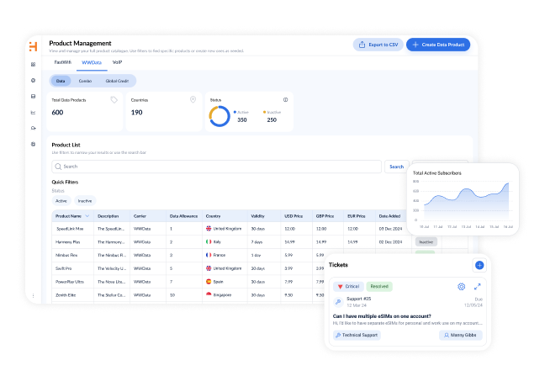
Task: Switch to the FastWifi tab
Action: click(62, 62)
